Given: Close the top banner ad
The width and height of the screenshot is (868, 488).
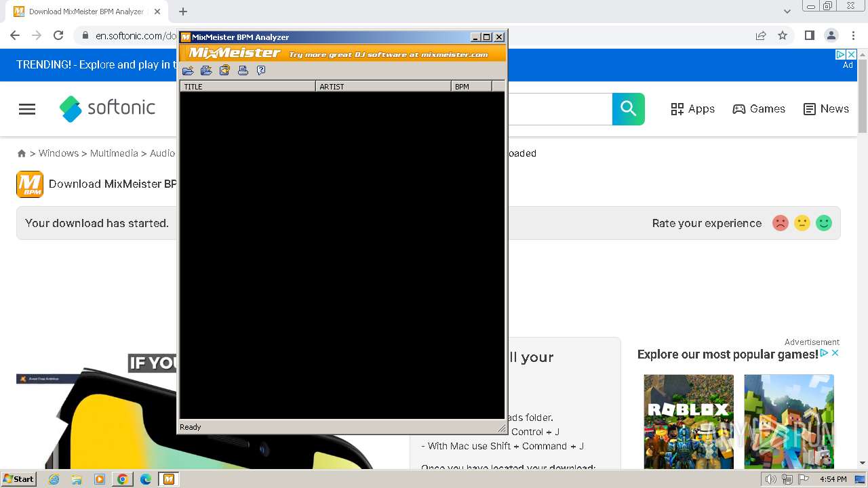Looking at the screenshot, I should pos(852,55).
